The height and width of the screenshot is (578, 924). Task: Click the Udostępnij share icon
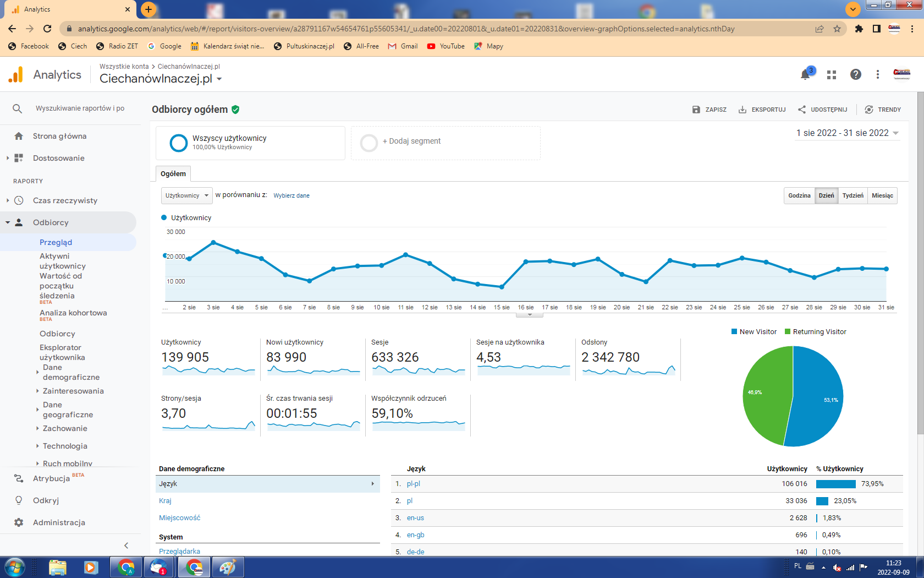pyautogui.click(x=802, y=110)
